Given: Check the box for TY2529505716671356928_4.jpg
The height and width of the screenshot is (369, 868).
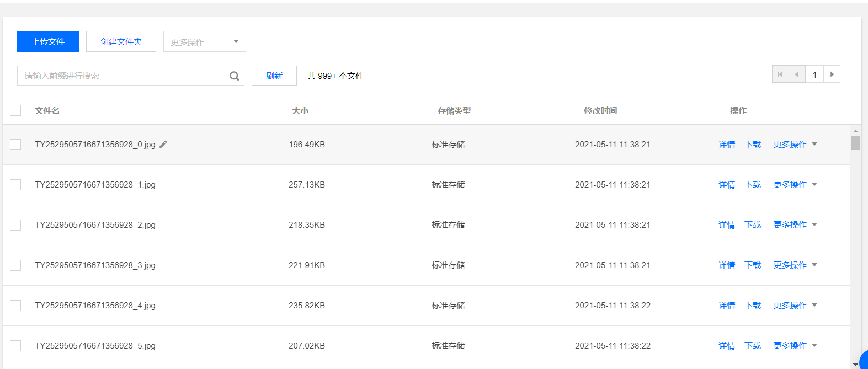Looking at the screenshot, I should tap(15, 306).
